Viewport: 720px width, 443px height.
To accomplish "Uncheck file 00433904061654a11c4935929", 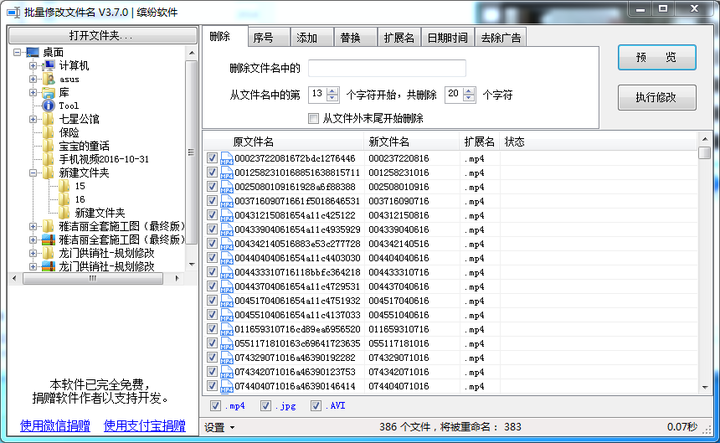I will click(x=212, y=229).
